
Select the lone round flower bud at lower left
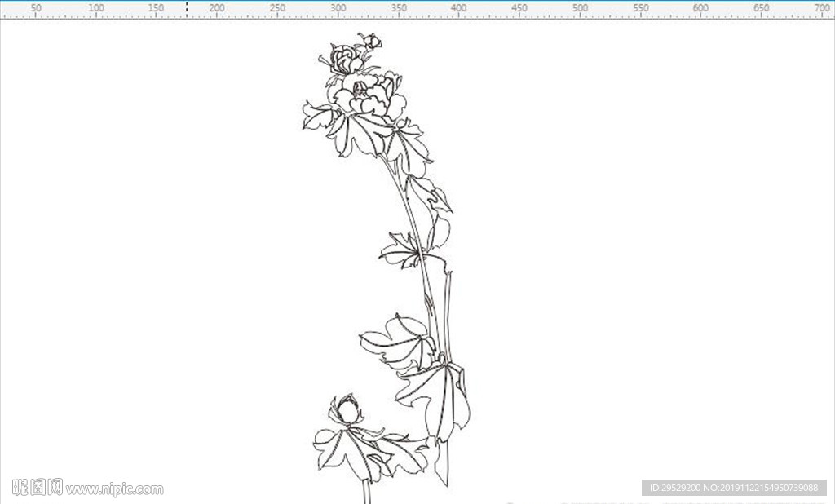point(347,409)
